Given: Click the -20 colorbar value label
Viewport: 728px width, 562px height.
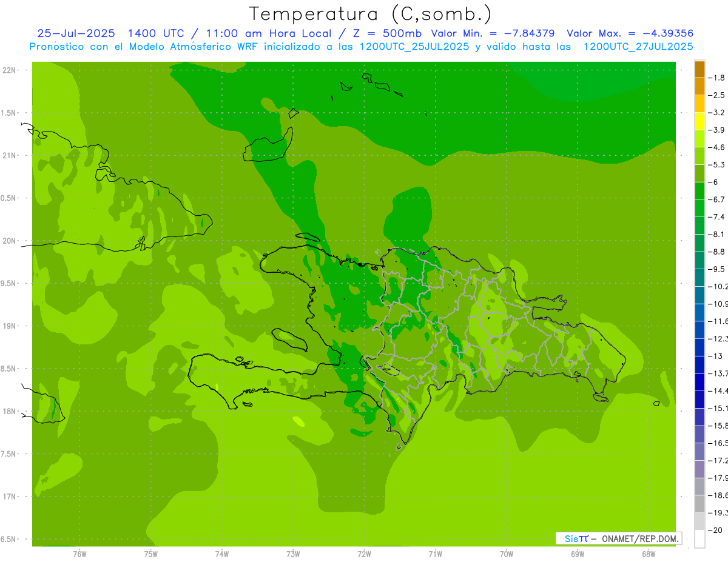Looking at the screenshot, I should click(x=715, y=530).
